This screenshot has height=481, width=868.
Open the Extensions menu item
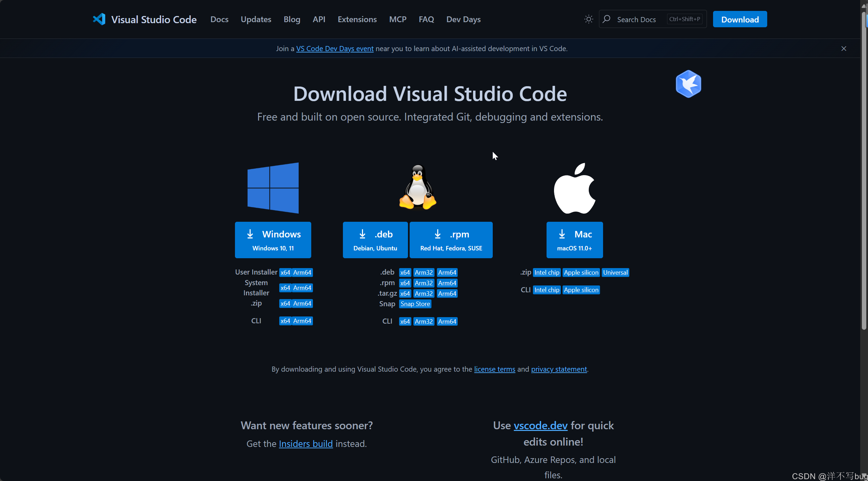coord(357,19)
